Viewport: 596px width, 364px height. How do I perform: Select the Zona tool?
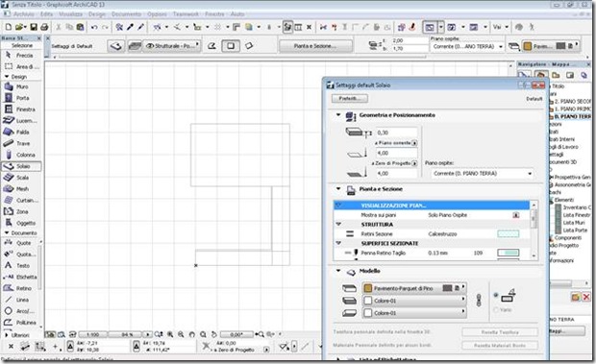[21, 212]
